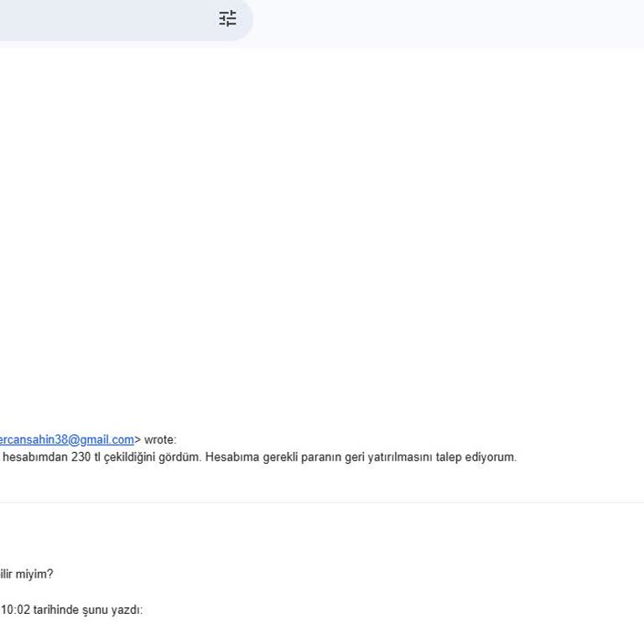Click the word 'wrote:' after the email address
The width and height of the screenshot is (644, 644).
point(160,439)
